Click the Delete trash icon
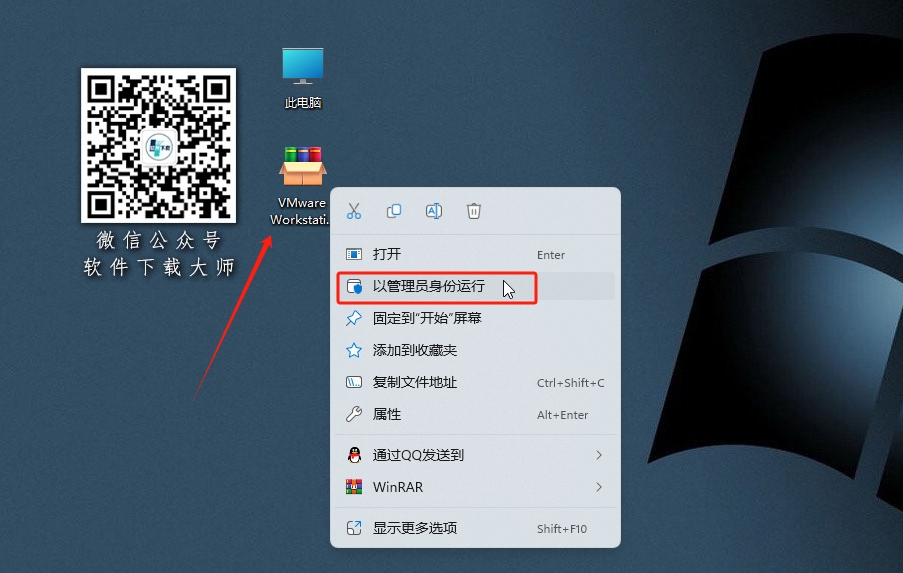 [473, 211]
